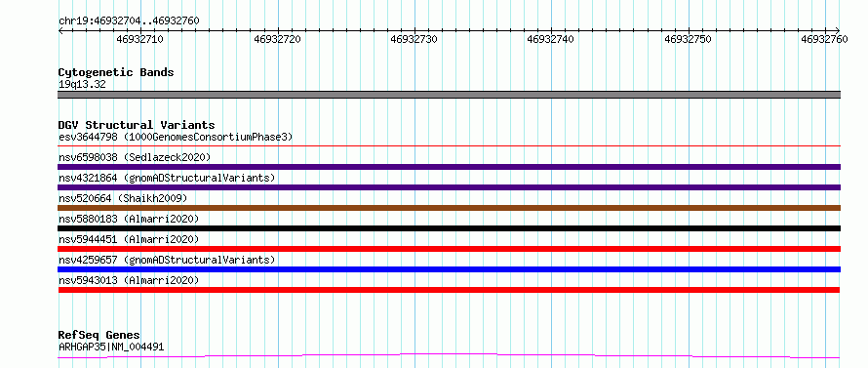This screenshot has height=368, width=868.
Task: Open variant esv3644798 label
Action: (x=176, y=137)
